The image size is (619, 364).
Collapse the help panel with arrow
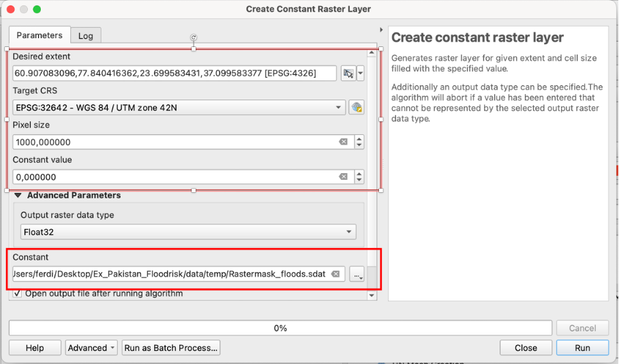coord(381,30)
